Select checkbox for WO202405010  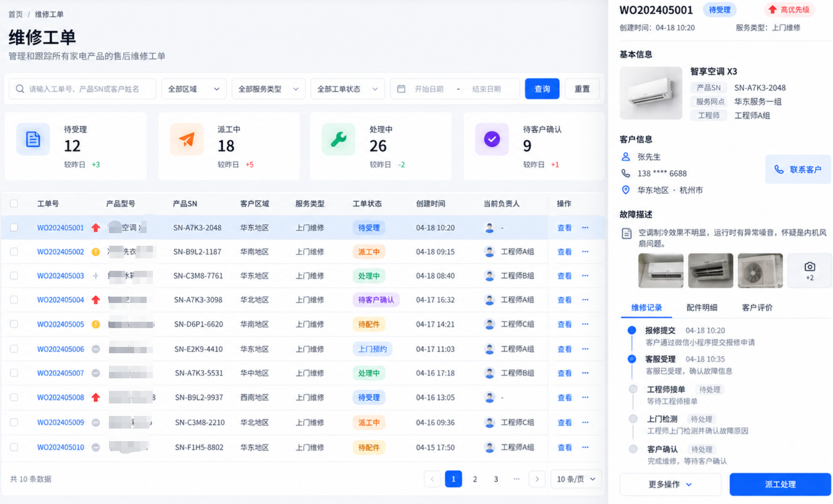point(14,447)
